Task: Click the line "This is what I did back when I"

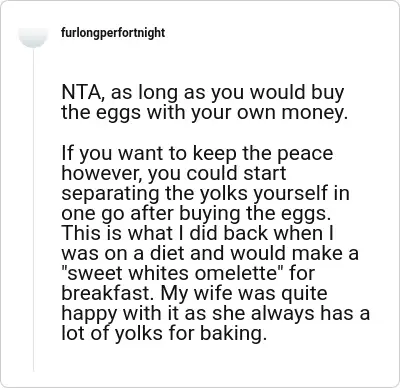Action: [x=197, y=233]
